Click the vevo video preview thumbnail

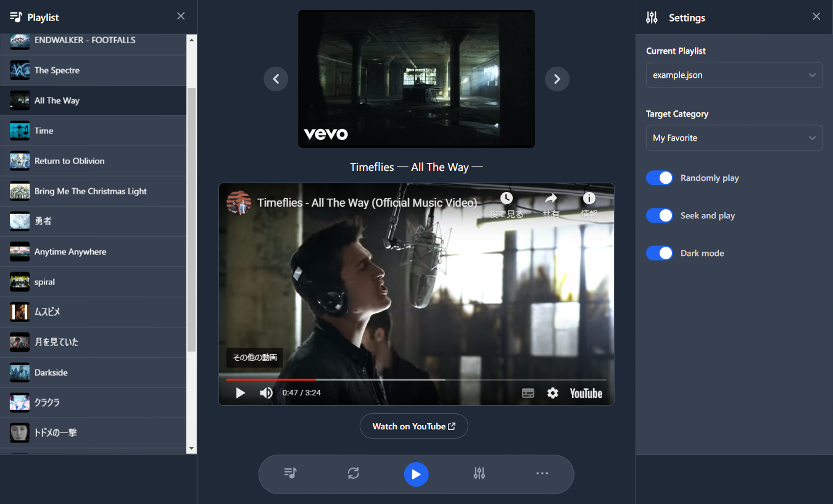[x=416, y=79]
